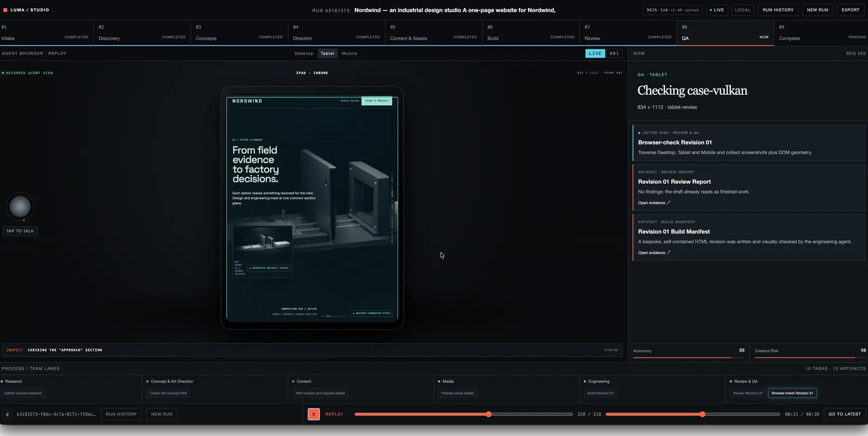Switch to the R01 revision view

tap(614, 54)
